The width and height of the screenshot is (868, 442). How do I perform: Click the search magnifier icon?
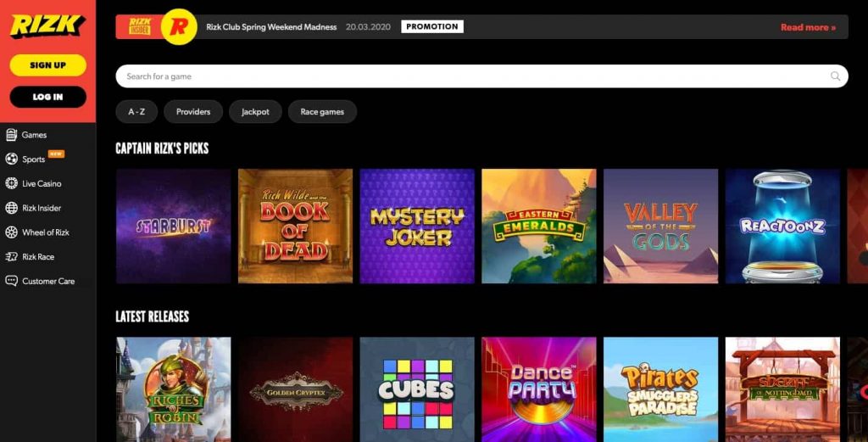(x=835, y=76)
